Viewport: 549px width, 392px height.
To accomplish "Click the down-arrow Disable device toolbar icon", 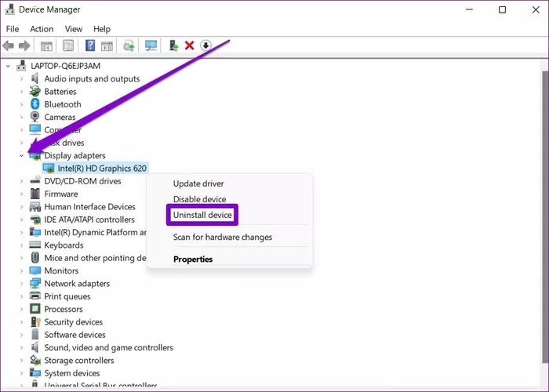I will 205,45.
